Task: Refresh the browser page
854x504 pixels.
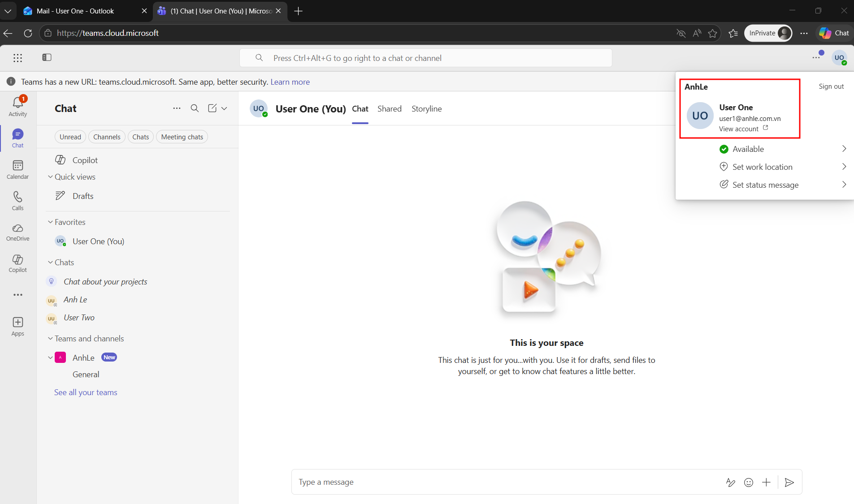Action: tap(28, 33)
